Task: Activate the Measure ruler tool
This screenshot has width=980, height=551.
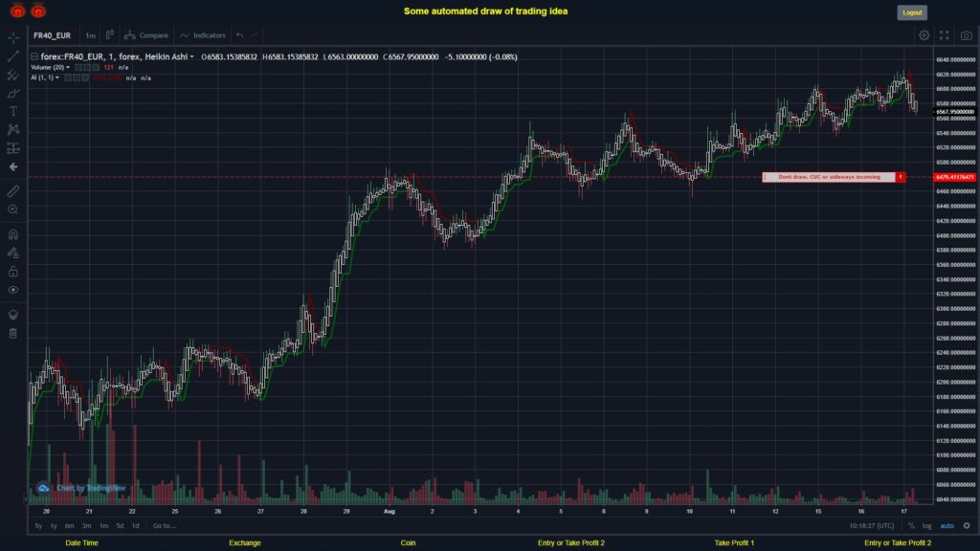Action: [x=13, y=190]
